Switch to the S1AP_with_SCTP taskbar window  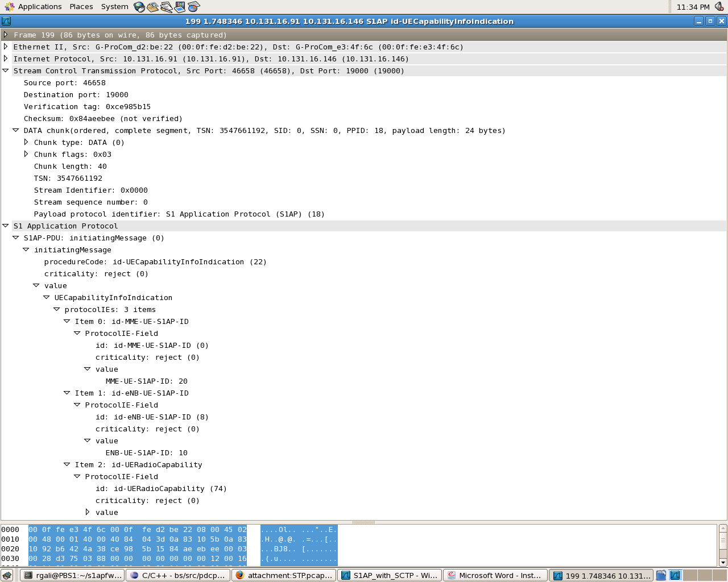pos(389,575)
